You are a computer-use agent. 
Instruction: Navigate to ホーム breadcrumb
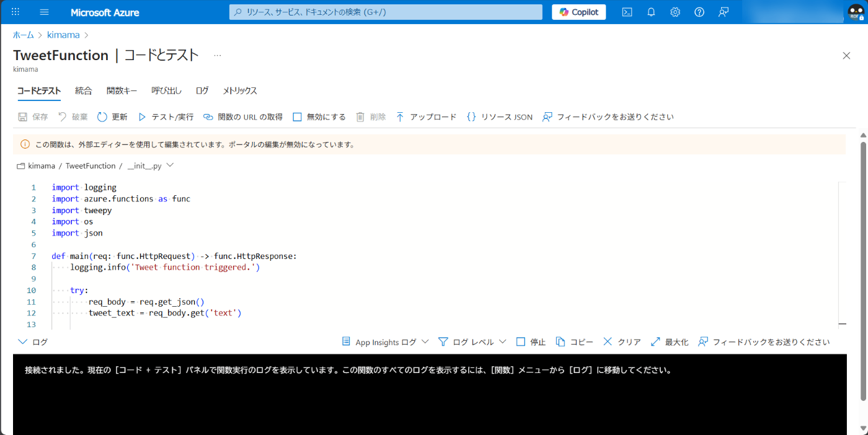coord(24,35)
